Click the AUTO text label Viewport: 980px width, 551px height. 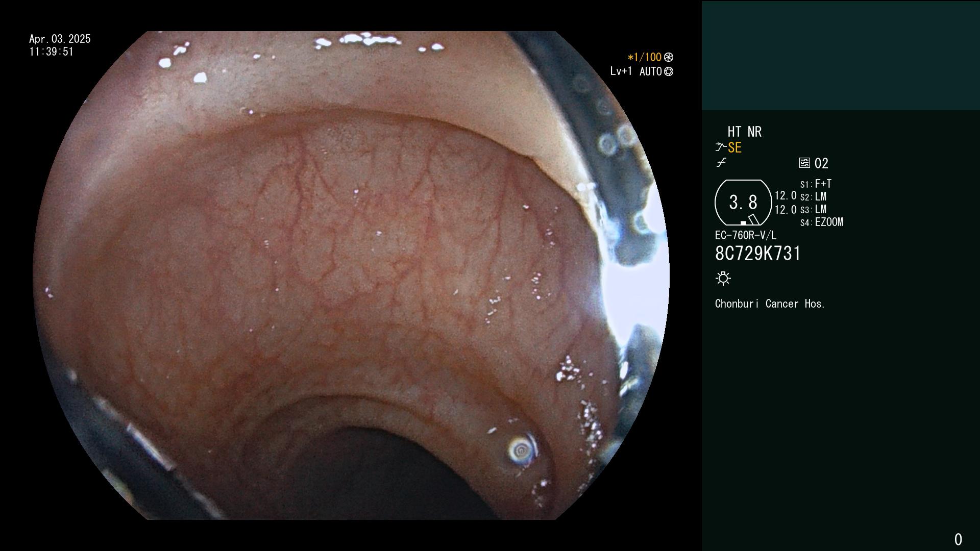[x=651, y=71]
